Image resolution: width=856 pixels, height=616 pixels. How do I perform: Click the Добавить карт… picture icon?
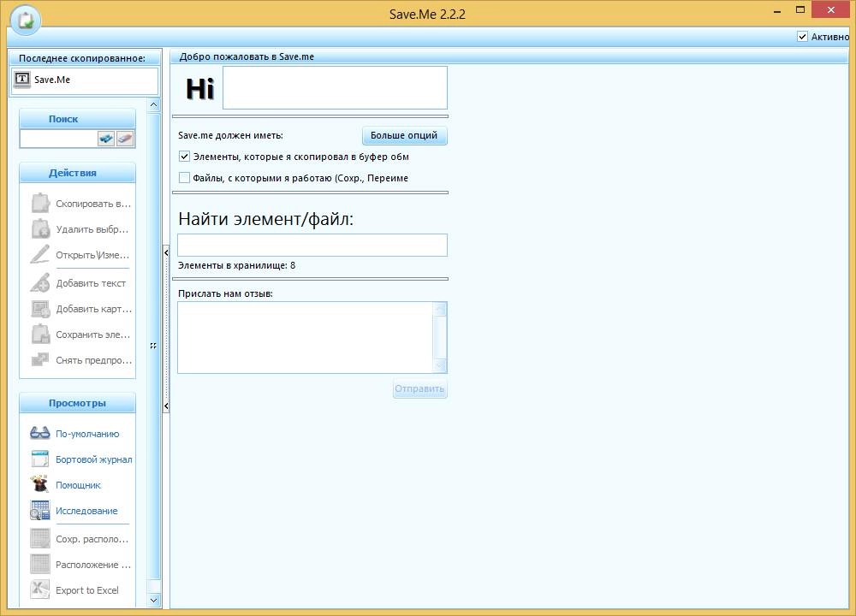[40, 308]
